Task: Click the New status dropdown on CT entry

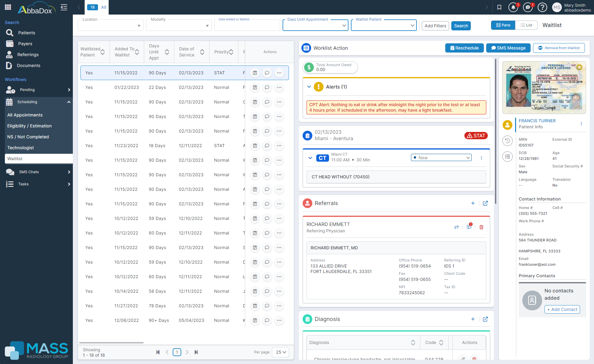Action: coord(441,157)
